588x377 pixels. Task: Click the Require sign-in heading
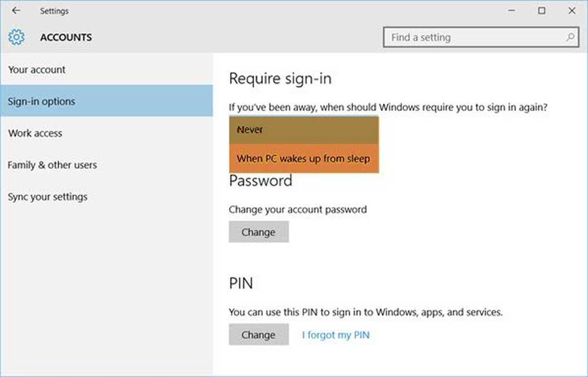(x=280, y=79)
